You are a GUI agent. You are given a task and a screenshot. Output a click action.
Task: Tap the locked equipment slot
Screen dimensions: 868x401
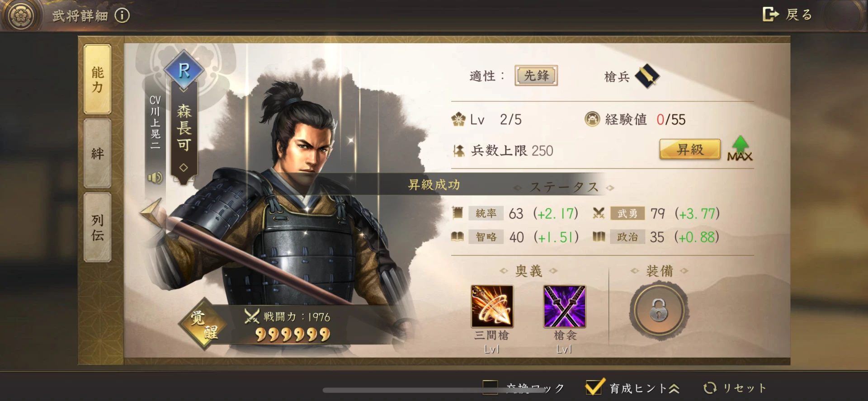pyautogui.click(x=659, y=311)
